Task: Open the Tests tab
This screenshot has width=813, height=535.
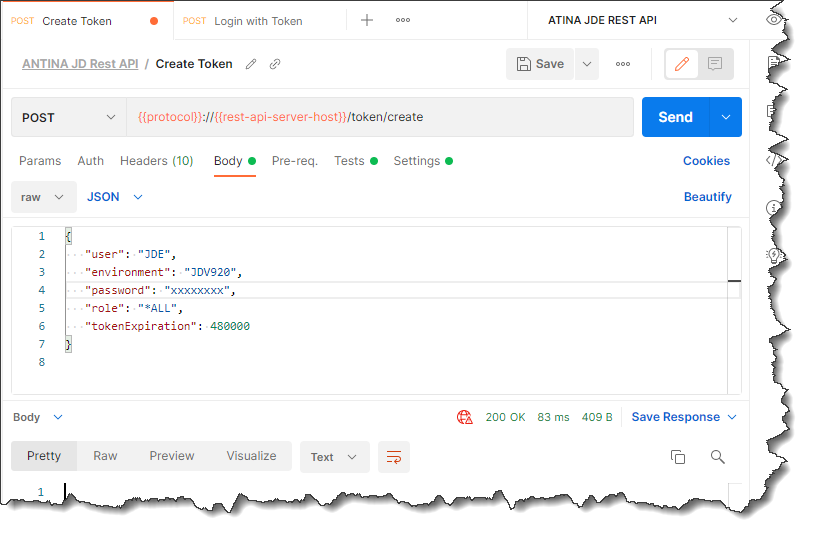Action: click(x=356, y=161)
